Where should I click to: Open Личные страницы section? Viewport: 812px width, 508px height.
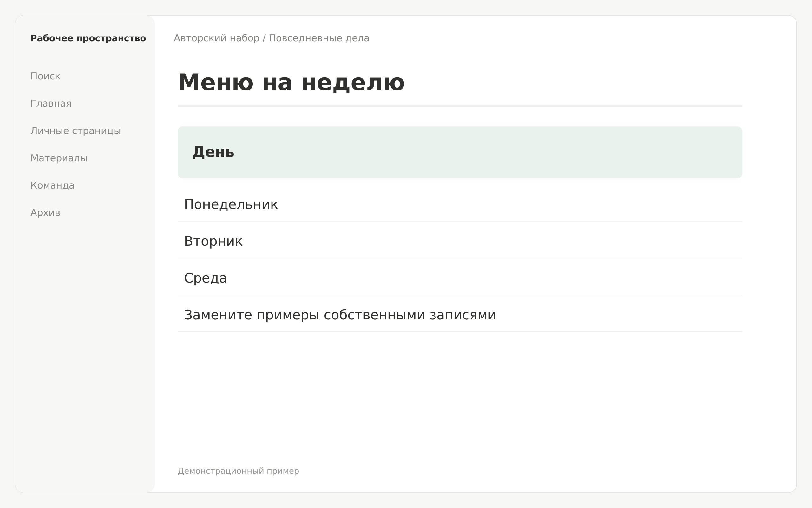75,131
